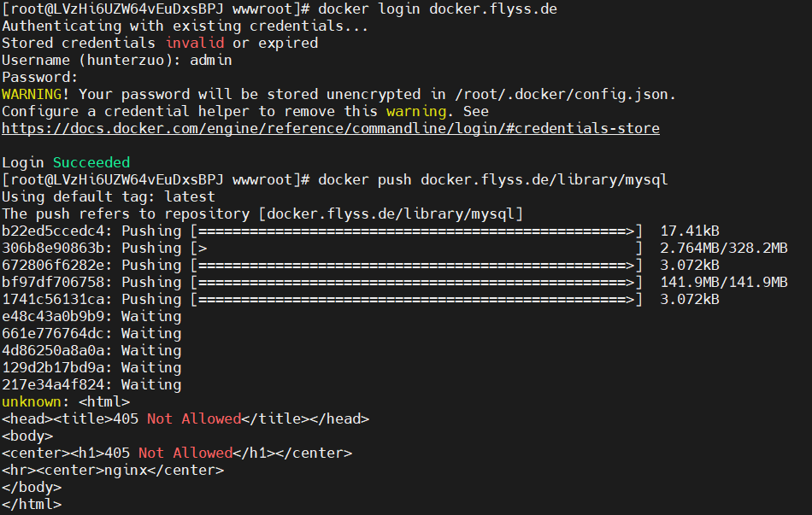
Task: Click Waiting status of layer 217e34a4f824
Action: (151, 384)
